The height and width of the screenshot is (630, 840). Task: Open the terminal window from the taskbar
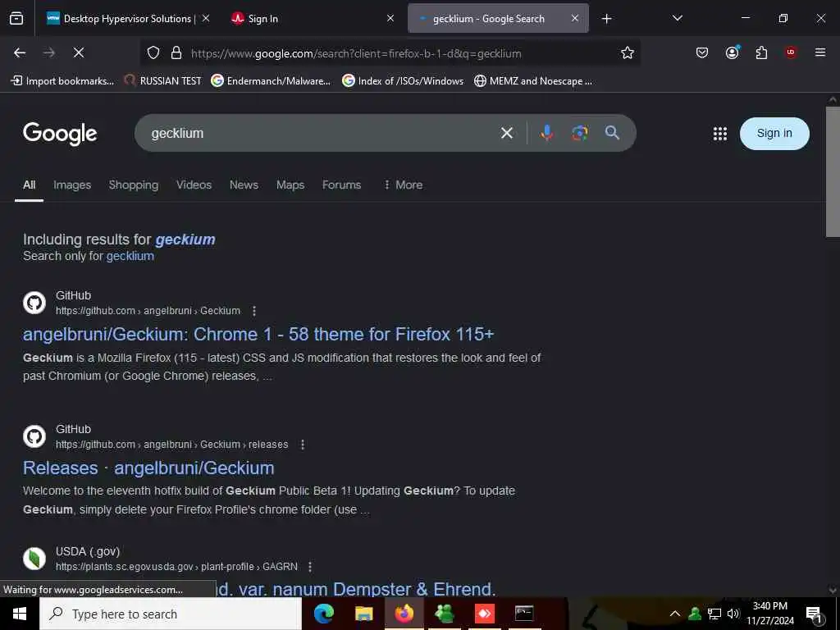[524, 614]
